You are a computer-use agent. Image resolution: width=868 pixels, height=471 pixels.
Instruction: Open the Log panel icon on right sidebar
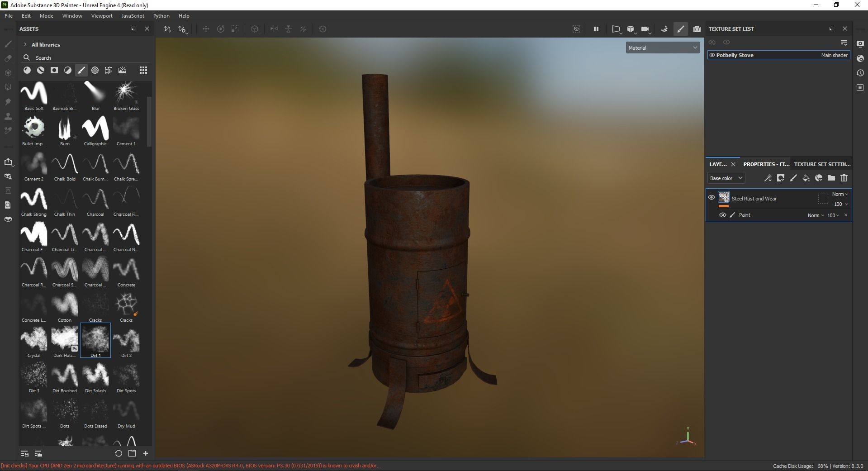(860, 87)
